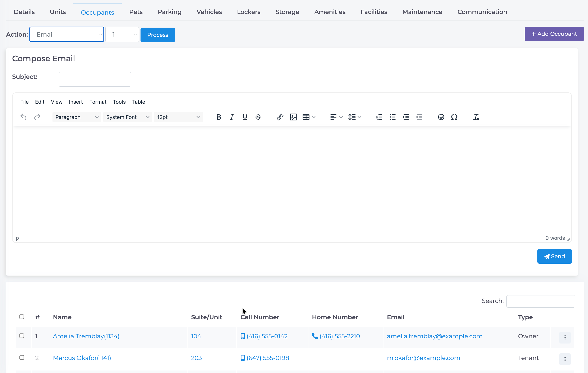Open the 12pt font size dropdown

tap(178, 117)
